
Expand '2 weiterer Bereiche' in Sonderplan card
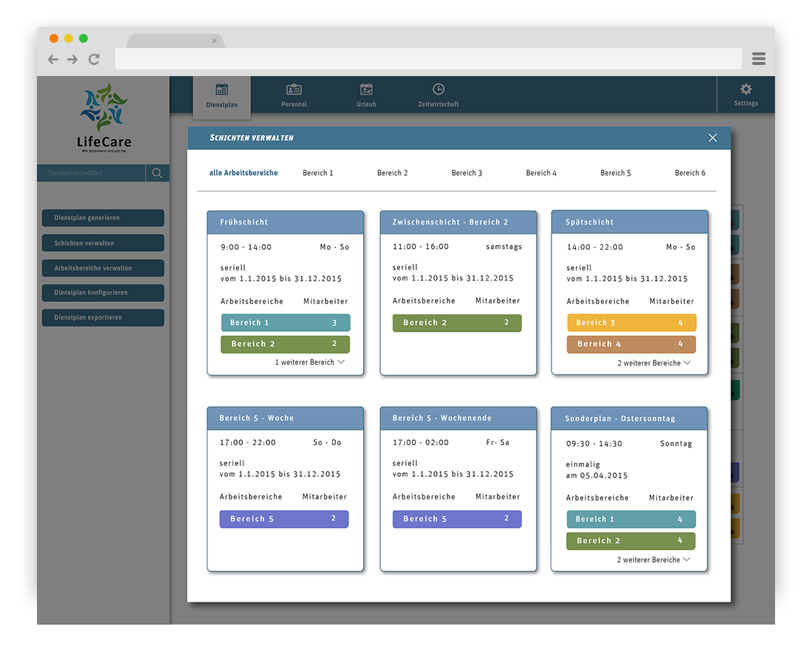(x=653, y=560)
